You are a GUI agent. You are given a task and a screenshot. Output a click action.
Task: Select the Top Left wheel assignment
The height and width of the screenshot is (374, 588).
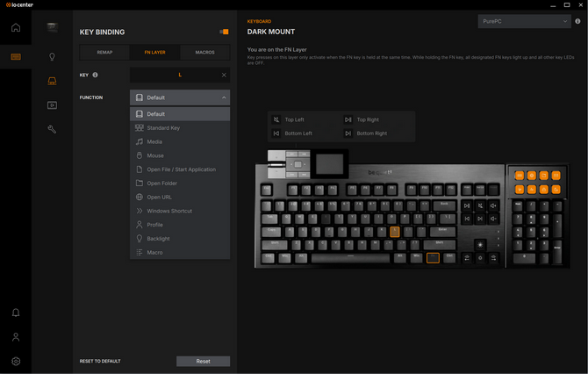[288, 119]
